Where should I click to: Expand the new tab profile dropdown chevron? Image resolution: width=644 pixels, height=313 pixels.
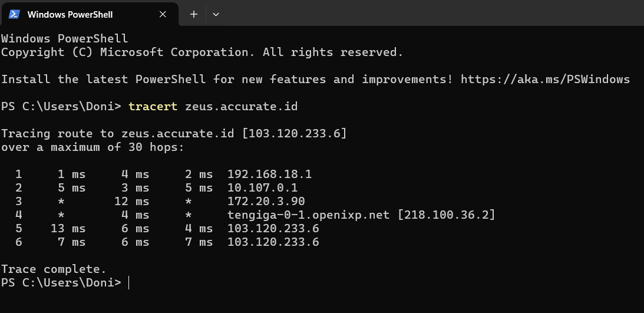[x=216, y=14]
